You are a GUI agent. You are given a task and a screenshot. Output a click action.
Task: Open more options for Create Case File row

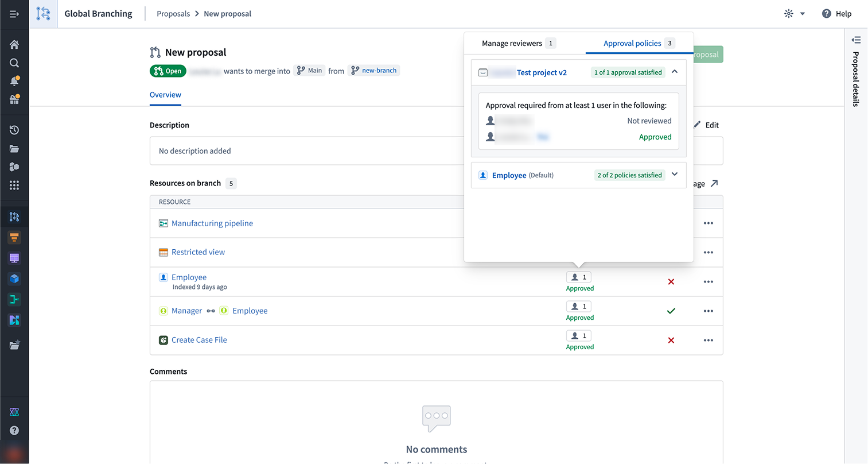[x=709, y=341]
